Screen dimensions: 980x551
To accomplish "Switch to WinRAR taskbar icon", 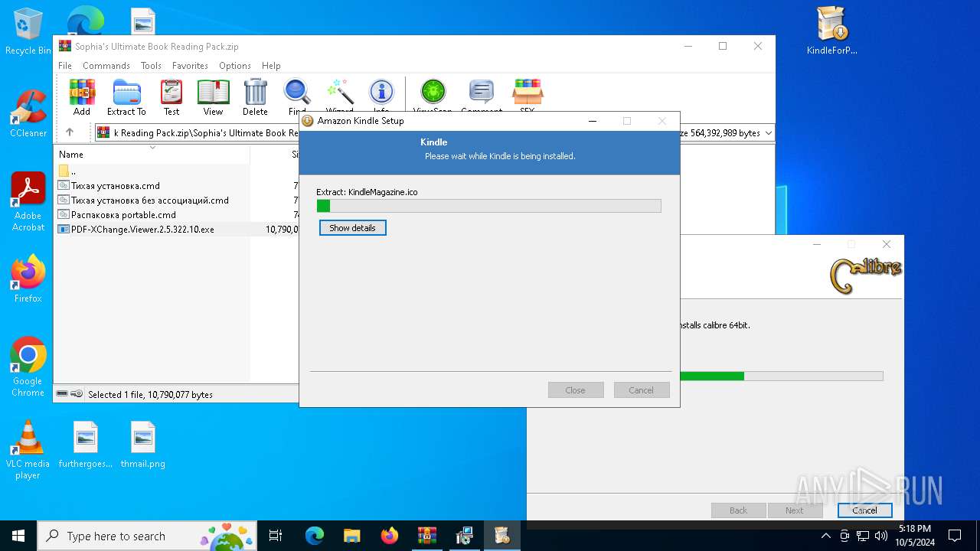I will coord(426,536).
